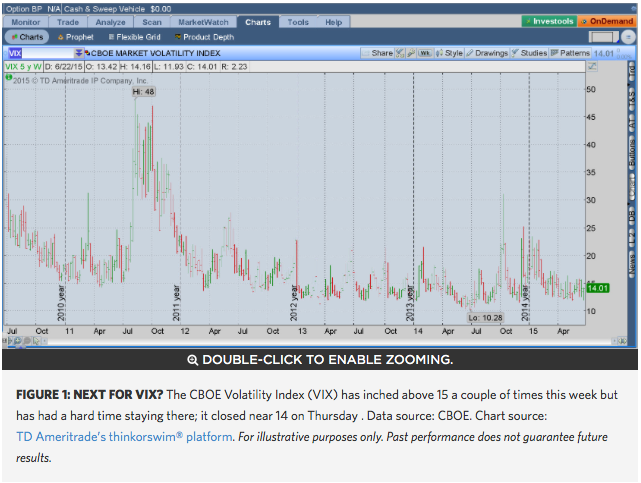Click the zoom magnifier icon in banner

pos(192,360)
